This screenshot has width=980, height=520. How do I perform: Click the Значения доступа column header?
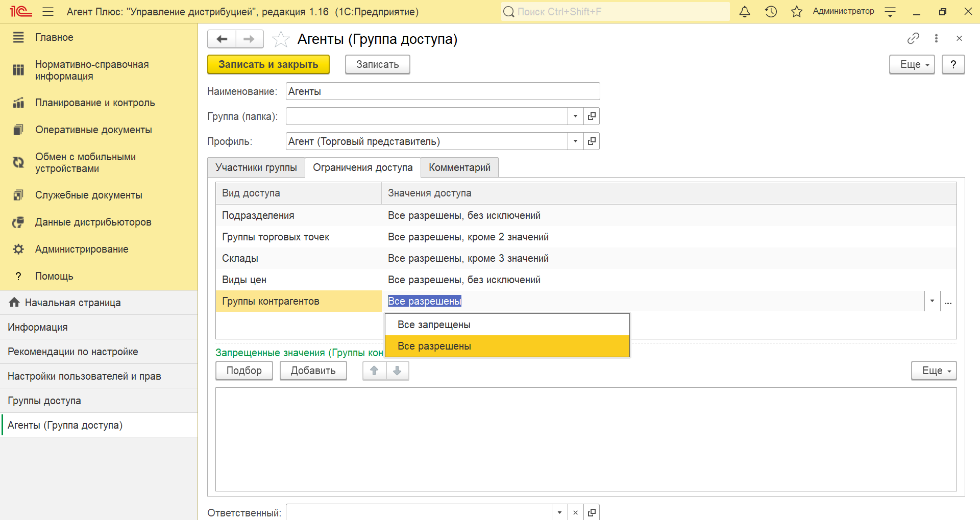(x=669, y=193)
